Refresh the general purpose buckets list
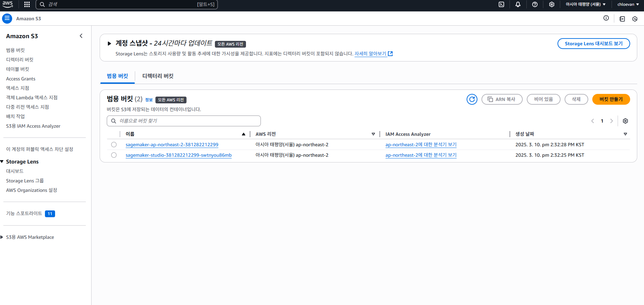 coord(472,99)
